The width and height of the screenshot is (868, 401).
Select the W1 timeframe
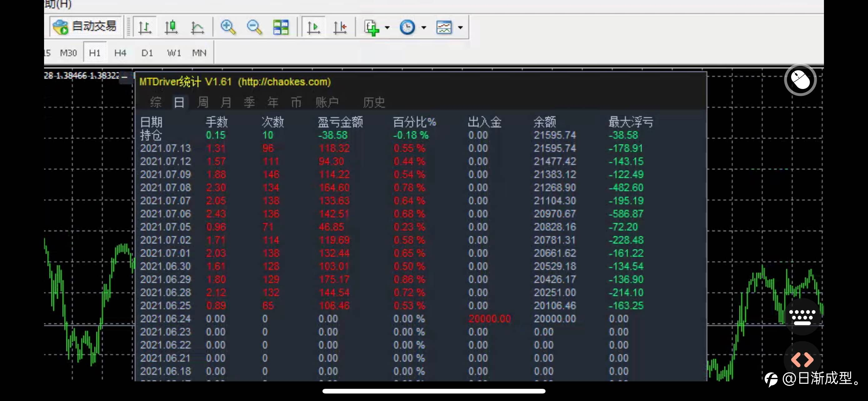(x=174, y=53)
